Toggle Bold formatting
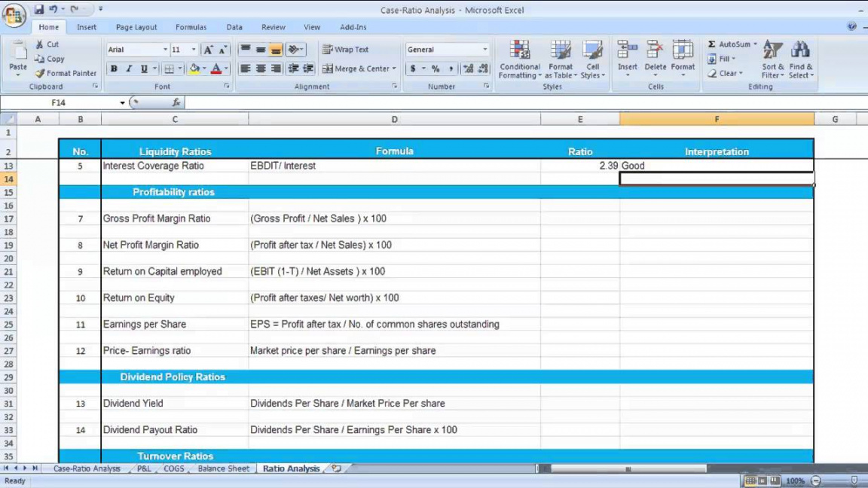This screenshot has width=868, height=488. (x=114, y=69)
